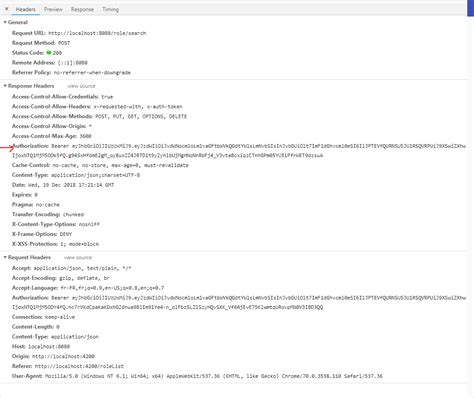Select the Request URL value
Image resolution: width=474 pixels, height=398 pixels.
[x=97, y=33]
